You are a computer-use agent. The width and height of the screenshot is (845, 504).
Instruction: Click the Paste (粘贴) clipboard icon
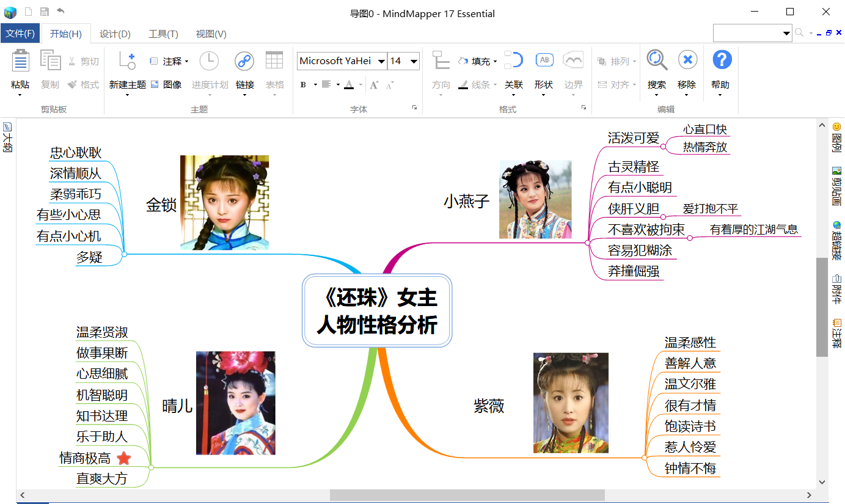click(20, 61)
